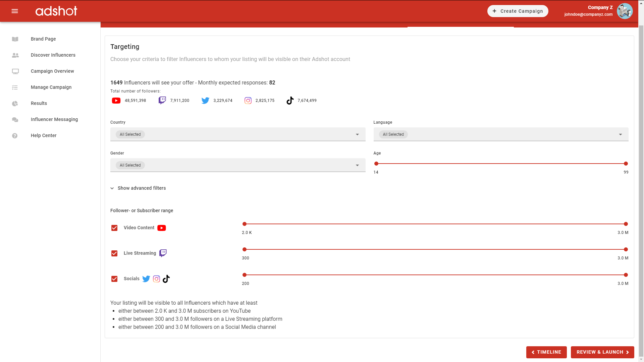Click Video Content slider maximum handle
The width and height of the screenshot is (644, 362).
(x=626, y=224)
